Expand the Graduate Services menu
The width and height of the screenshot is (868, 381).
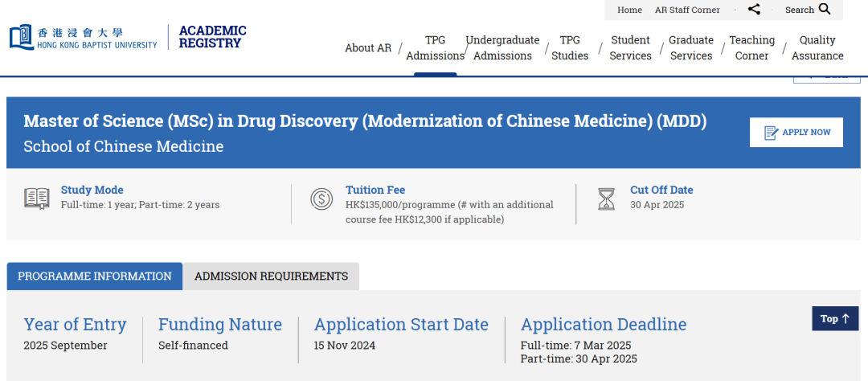pyautogui.click(x=691, y=47)
